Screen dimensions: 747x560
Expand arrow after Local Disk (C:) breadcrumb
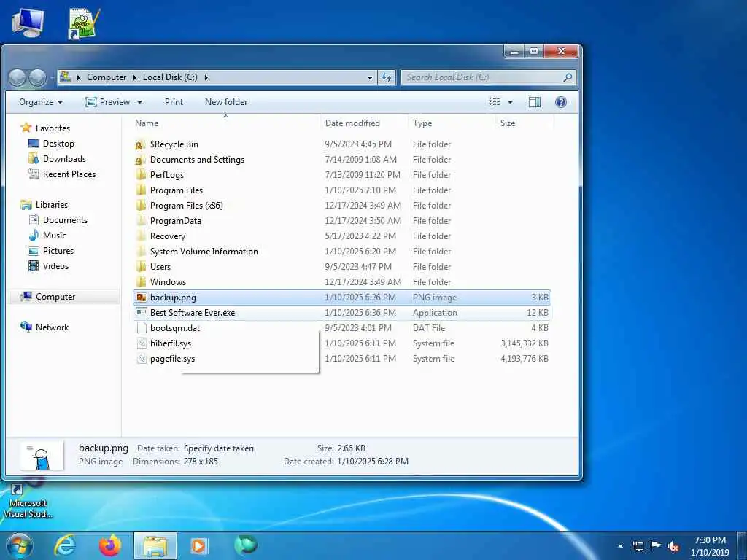pyautogui.click(x=206, y=77)
